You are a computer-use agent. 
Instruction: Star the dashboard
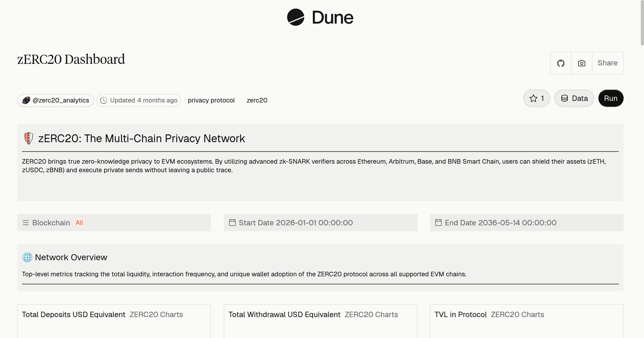coord(537,98)
